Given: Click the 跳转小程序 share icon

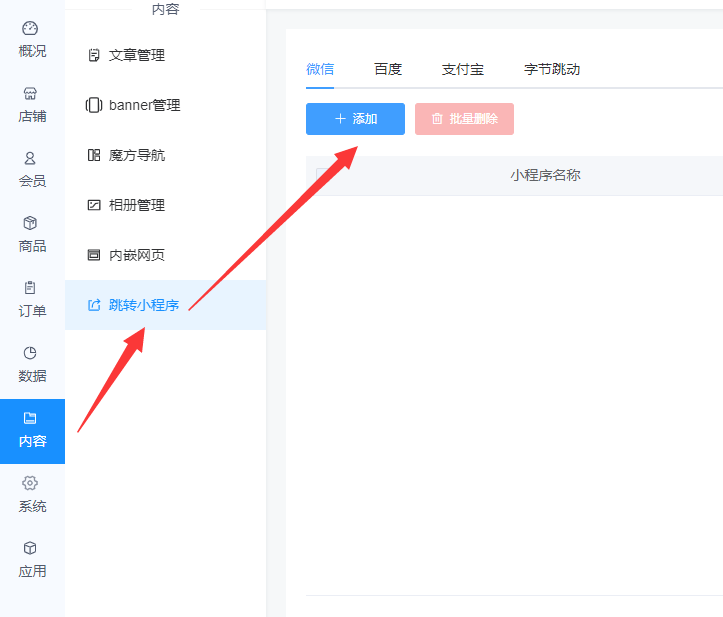Looking at the screenshot, I should pyautogui.click(x=94, y=305).
